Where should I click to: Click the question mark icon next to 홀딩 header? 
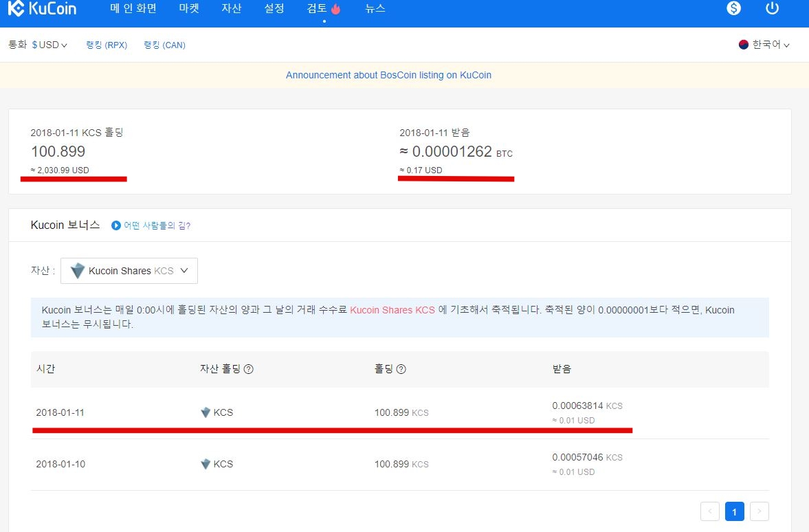(401, 369)
